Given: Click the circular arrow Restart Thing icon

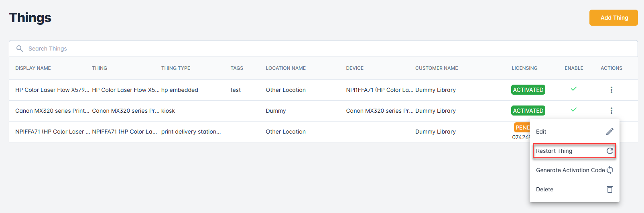Looking at the screenshot, I should (x=609, y=151).
